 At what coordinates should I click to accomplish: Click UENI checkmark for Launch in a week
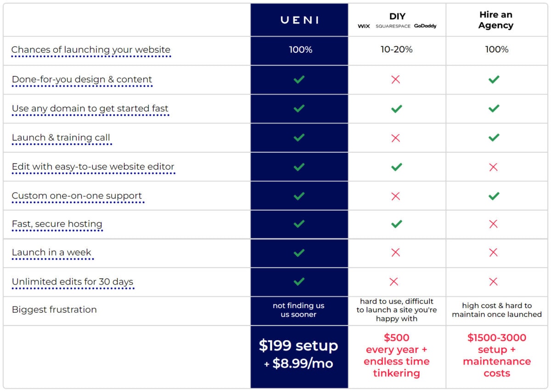(299, 252)
